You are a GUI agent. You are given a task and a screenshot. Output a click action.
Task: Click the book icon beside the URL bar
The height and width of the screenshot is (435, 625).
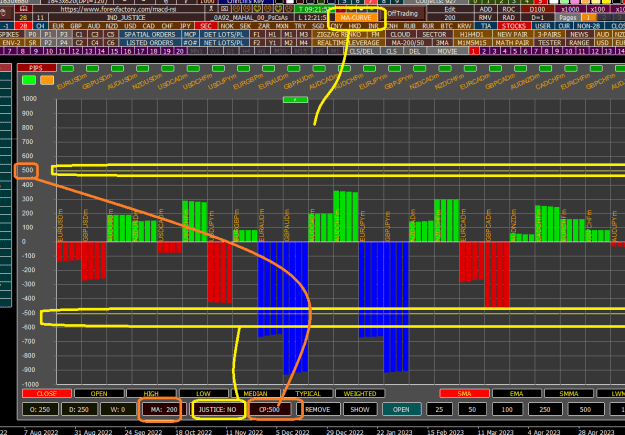(x=24, y=9)
